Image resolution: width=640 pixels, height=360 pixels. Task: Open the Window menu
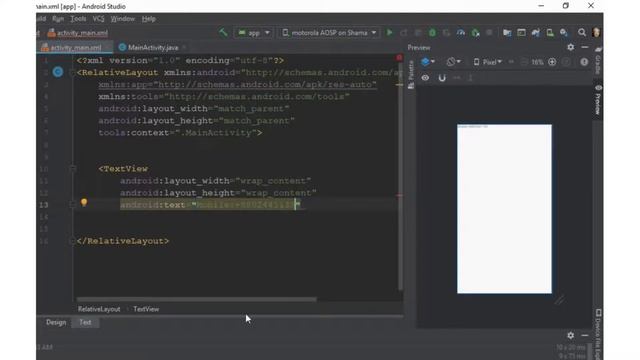click(x=122, y=19)
